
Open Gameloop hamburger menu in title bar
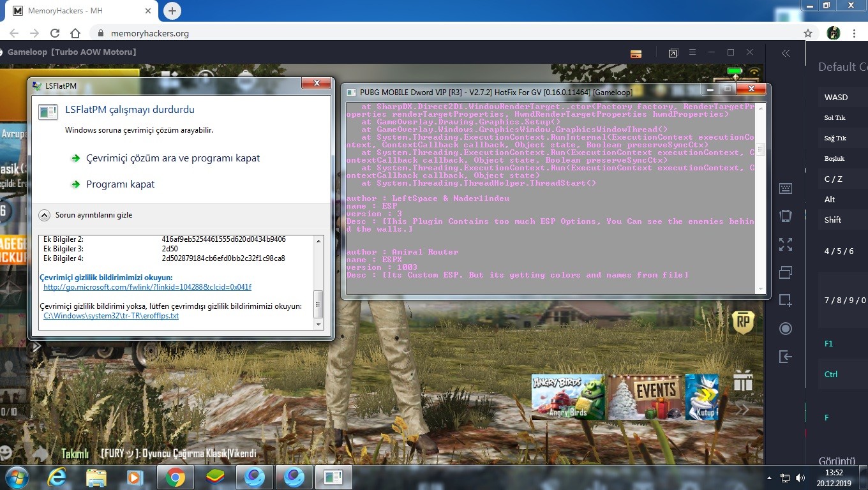692,52
